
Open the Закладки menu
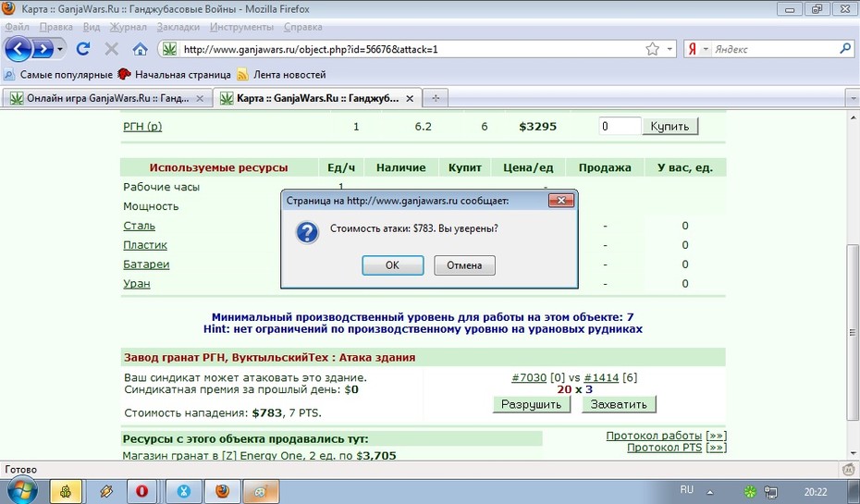point(178,27)
